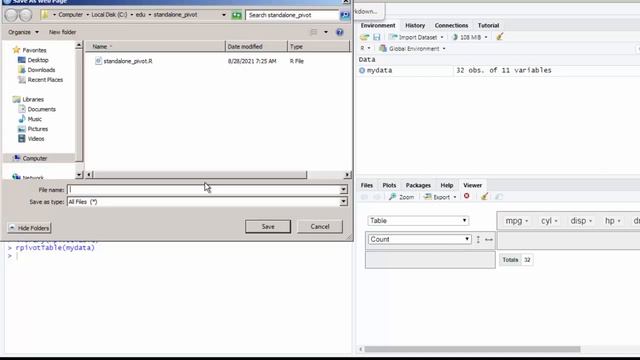The height and width of the screenshot is (360, 640).
Task: Open Table renderer dropdown in pivot table
Action: (x=418, y=220)
